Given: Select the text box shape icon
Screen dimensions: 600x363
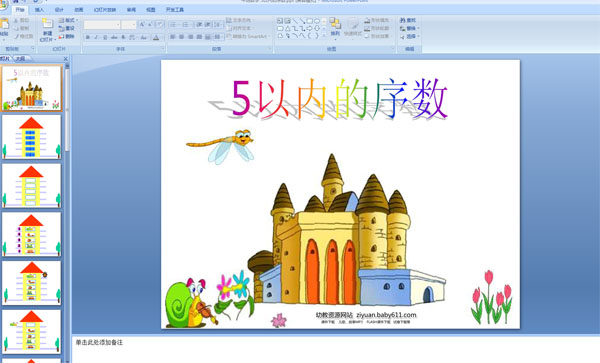Looking at the screenshot, I should pyautogui.click(x=280, y=21).
